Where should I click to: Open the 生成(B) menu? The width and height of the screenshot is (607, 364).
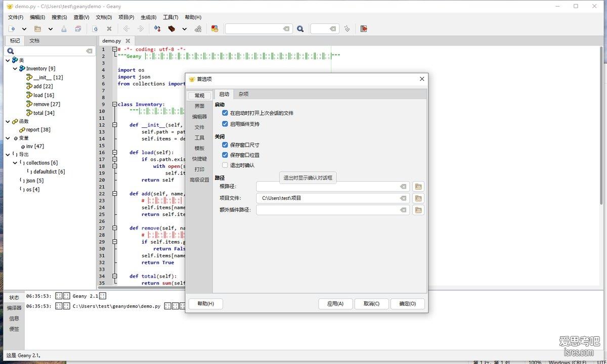[148, 17]
